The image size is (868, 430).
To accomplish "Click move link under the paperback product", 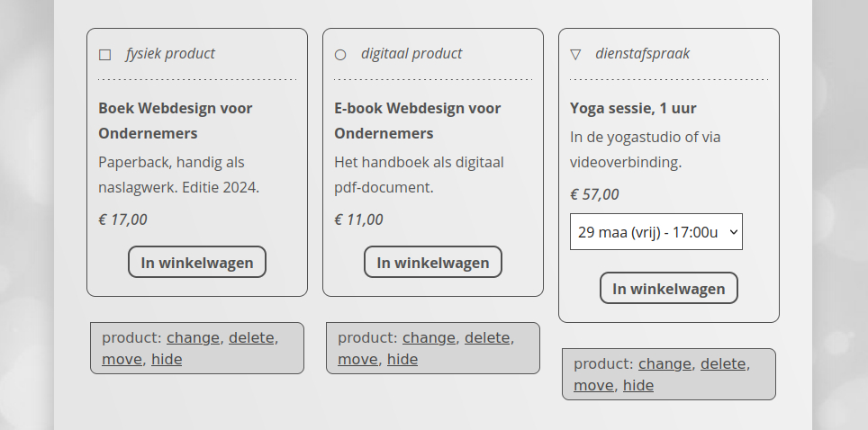I will click(122, 360).
